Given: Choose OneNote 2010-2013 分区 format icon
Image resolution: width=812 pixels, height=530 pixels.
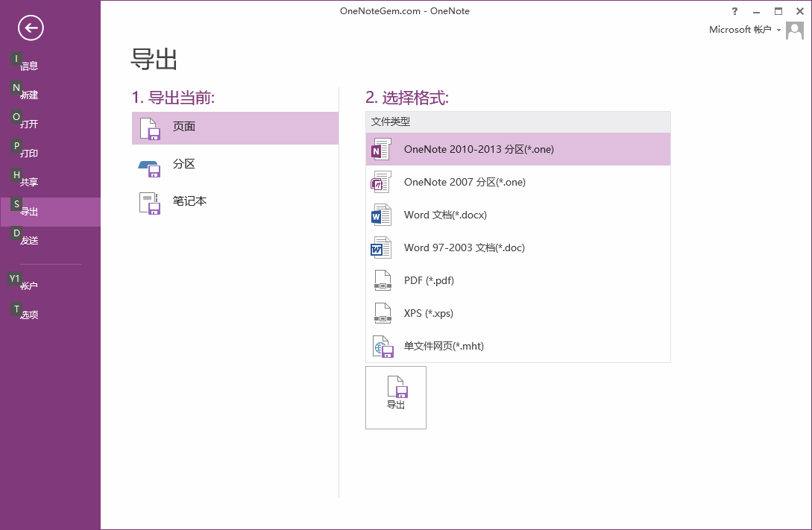Looking at the screenshot, I should click(382, 149).
